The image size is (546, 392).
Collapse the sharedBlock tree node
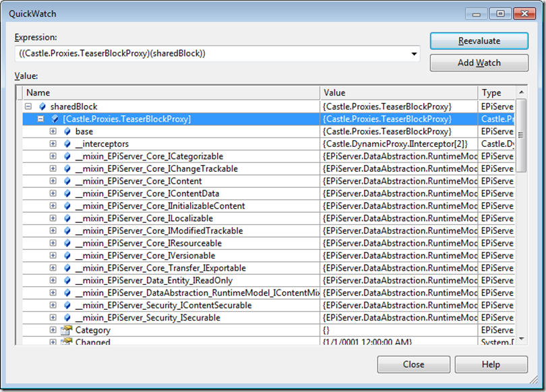point(28,106)
